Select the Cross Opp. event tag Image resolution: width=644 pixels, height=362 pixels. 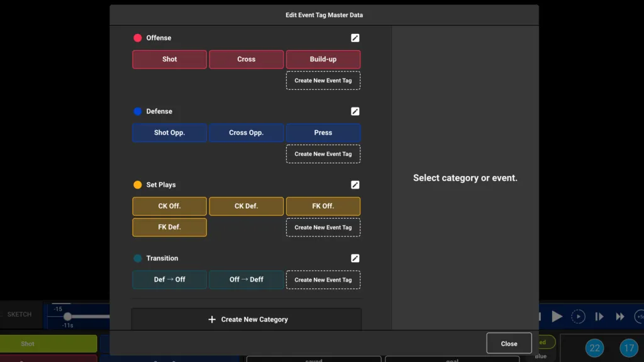point(247,133)
